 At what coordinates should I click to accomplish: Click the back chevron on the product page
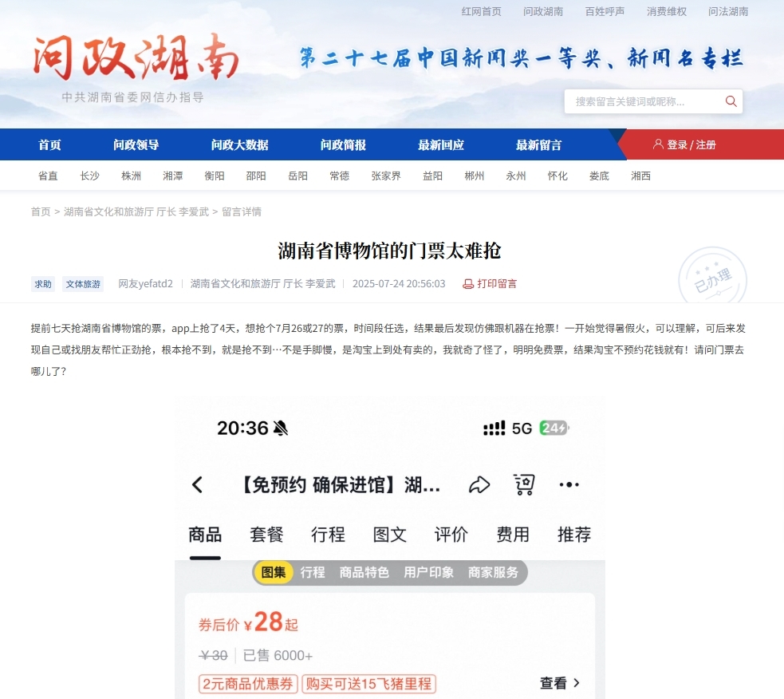(x=195, y=484)
